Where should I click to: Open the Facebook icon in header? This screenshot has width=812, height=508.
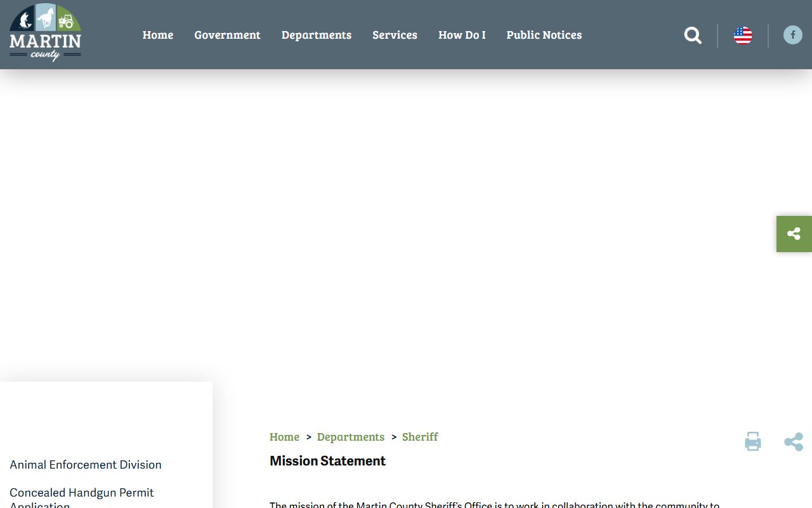[x=792, y=35]
